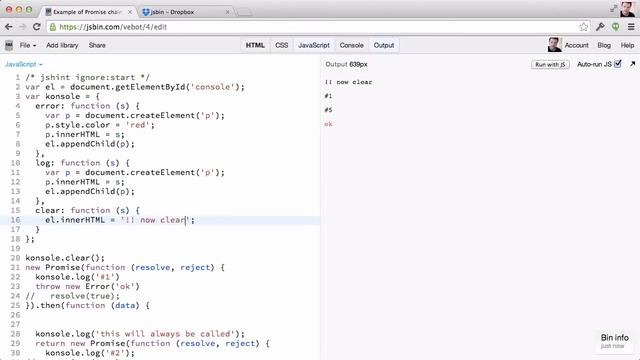Toggle the JavaScript panel button

coord(313,45)
